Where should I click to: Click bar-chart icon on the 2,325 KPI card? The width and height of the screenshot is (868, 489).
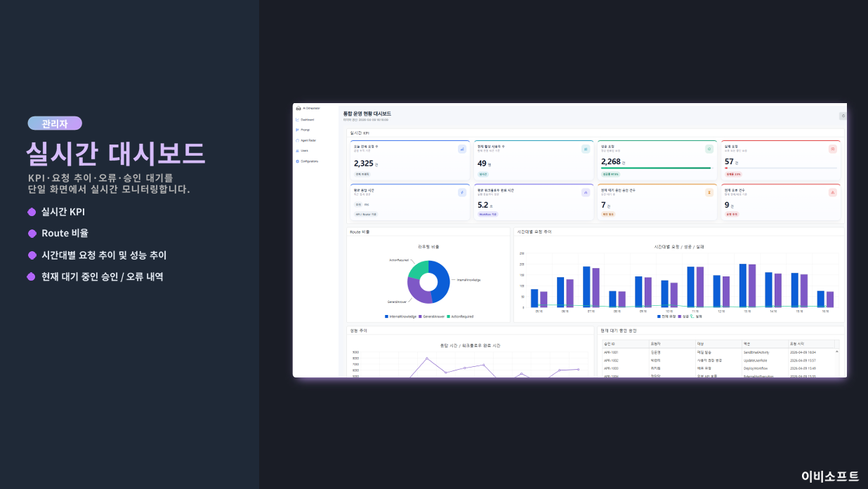(x=462, y=149)
